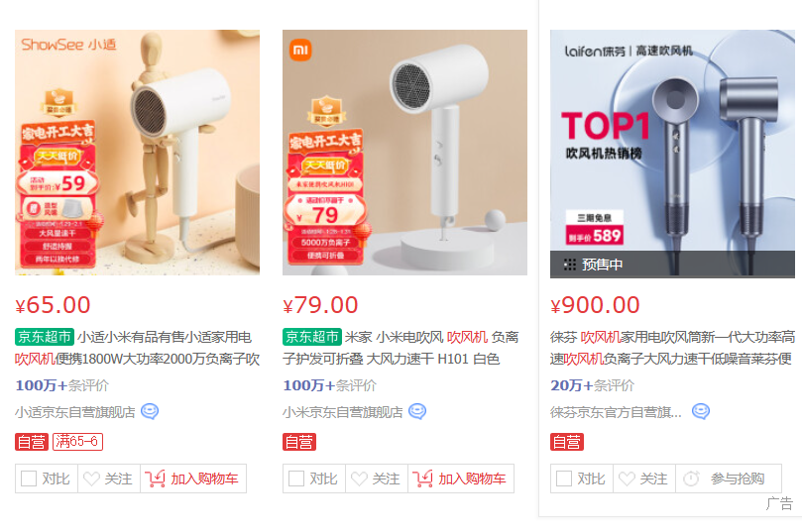
Task: Add ShowSee dryer to cart
Action: coord(193,479)
